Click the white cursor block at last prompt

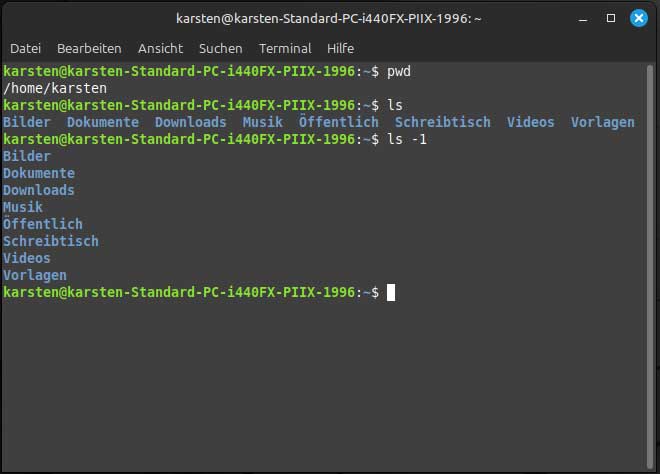click(x=391, y=293)
